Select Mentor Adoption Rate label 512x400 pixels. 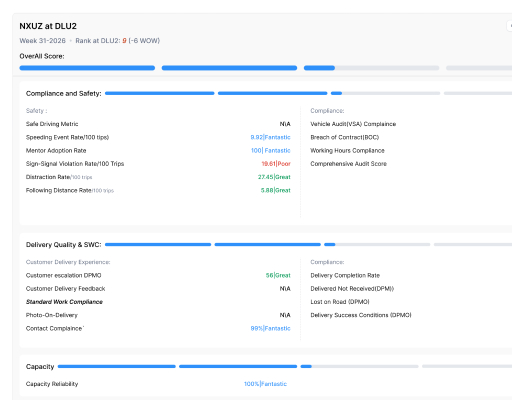pyautogui.click(x=56, y=151)
